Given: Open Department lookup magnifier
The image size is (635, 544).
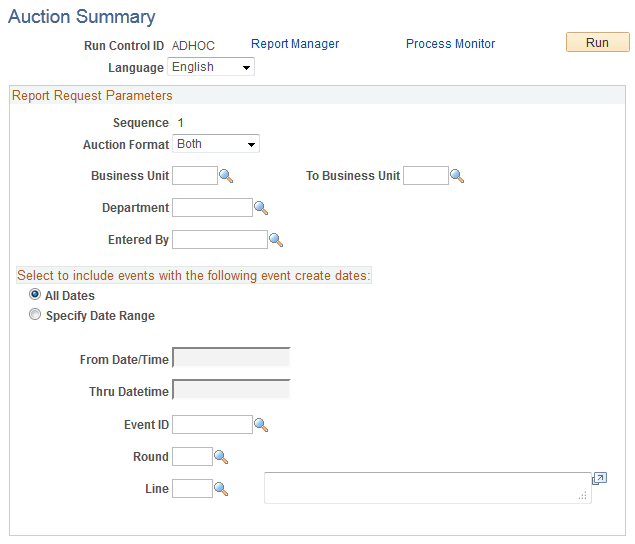Looking at the screenshot, I should (261, 208).
